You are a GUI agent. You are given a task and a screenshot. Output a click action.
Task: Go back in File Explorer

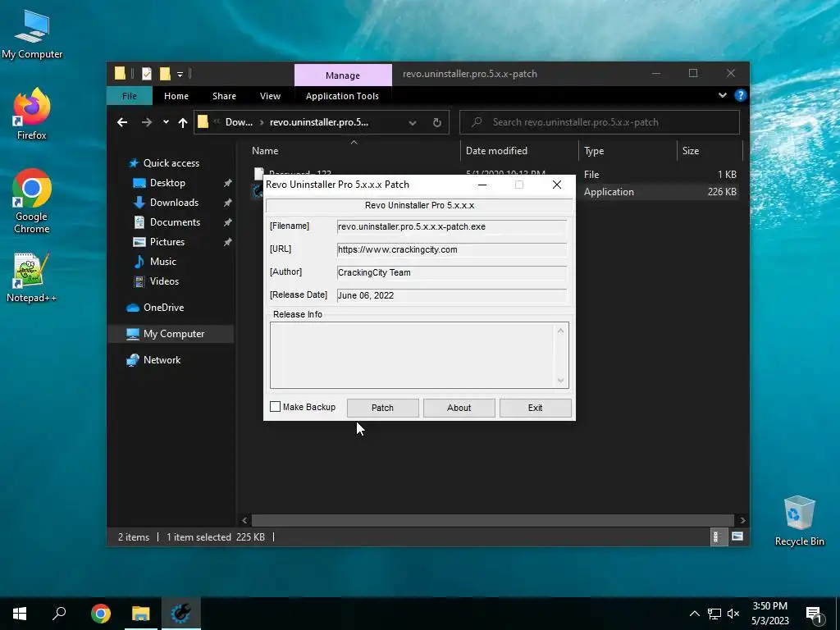tap(122, 122)
